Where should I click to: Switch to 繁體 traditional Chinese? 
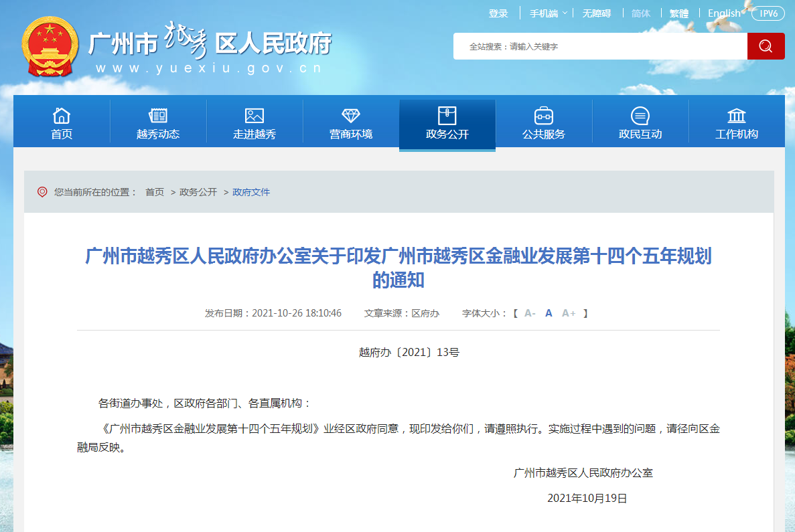pos(679,13)
